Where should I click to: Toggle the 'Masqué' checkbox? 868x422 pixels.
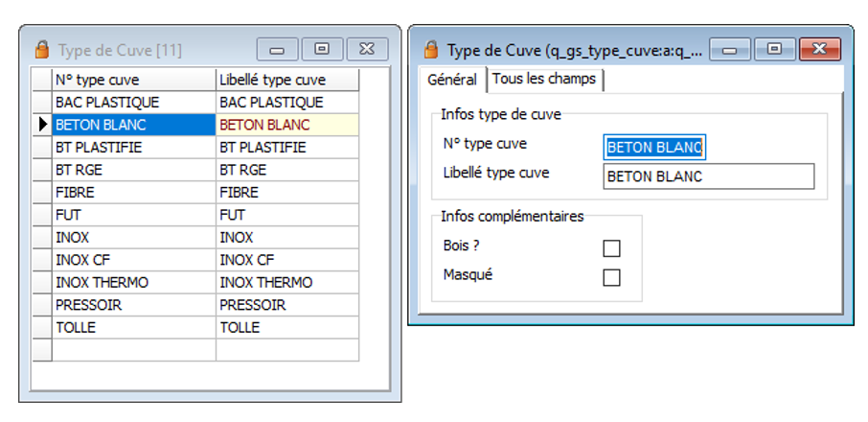(611, 277)
